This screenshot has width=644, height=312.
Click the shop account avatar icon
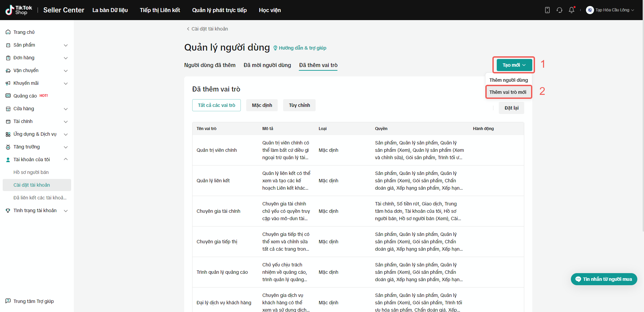point(590,10)
